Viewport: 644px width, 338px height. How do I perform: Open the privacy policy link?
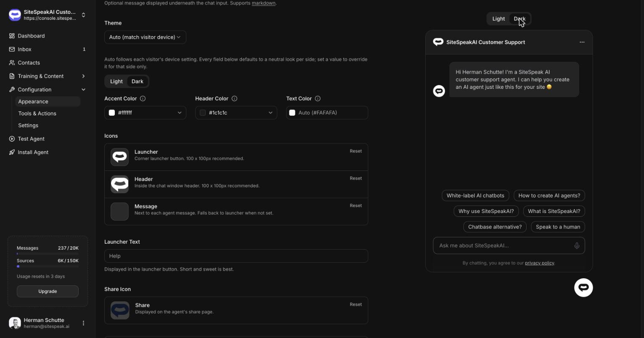click(x=540, y=263)
